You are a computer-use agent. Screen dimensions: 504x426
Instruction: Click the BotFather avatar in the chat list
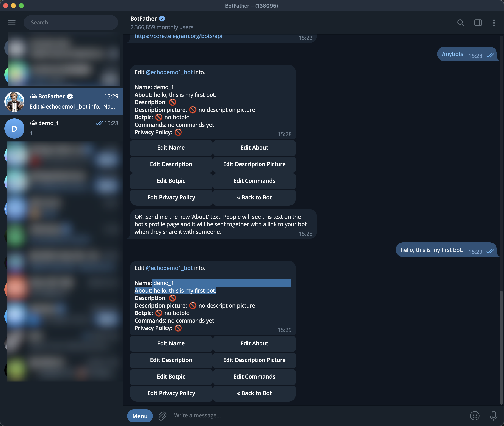14,101
